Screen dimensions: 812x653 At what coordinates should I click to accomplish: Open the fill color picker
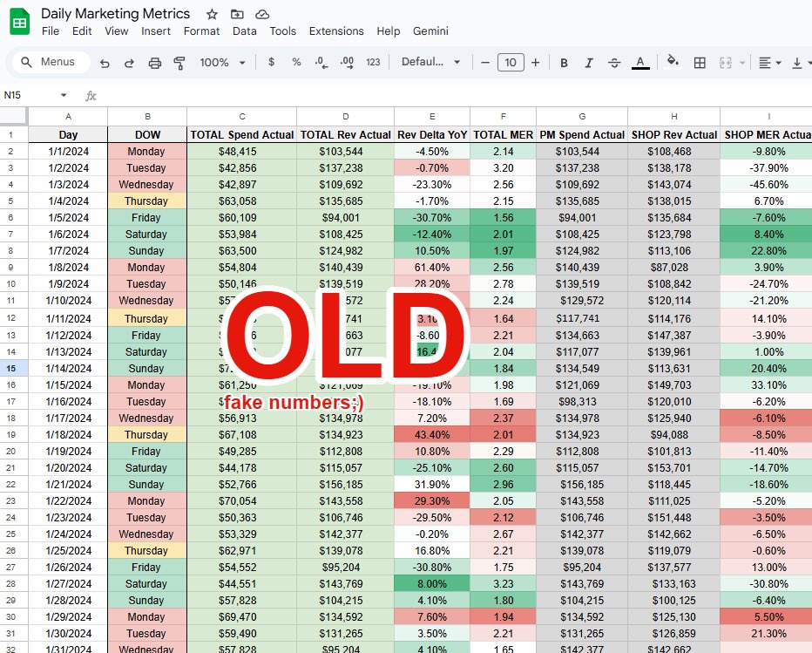673,62
